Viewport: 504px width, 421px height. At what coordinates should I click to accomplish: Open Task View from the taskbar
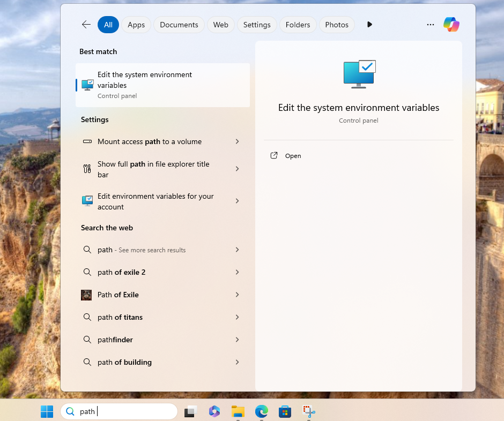tap(190, 411)
